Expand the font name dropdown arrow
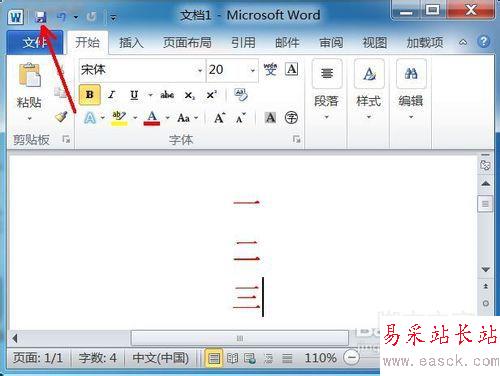The height and width of the screenshot is (376, 500). point(200,70)
